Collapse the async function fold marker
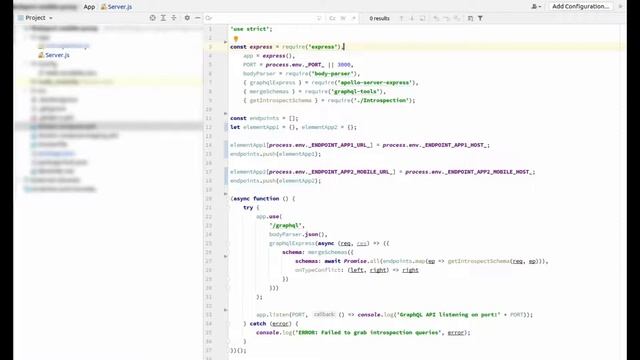Viewport: 640px width, 360px height. (x=225, y=194)
